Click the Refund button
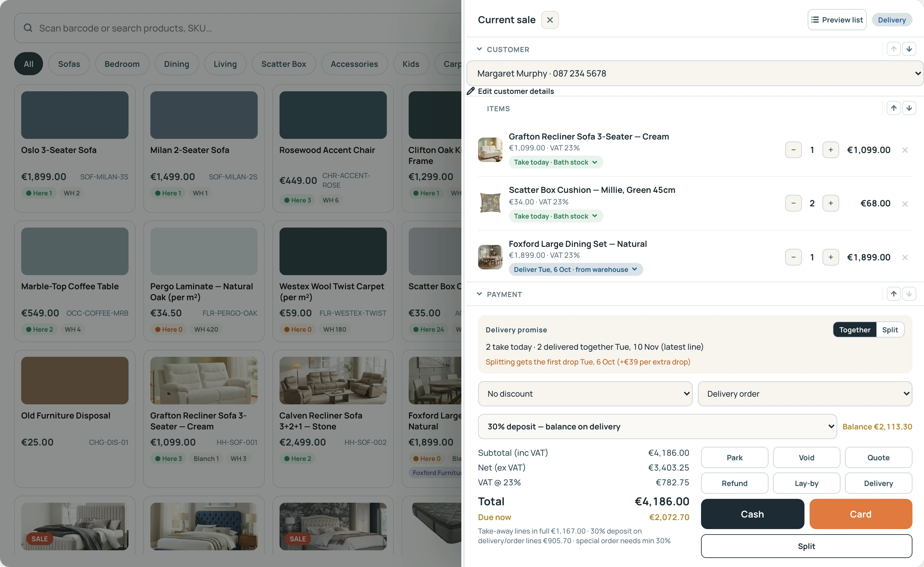 tap(734, 483)
